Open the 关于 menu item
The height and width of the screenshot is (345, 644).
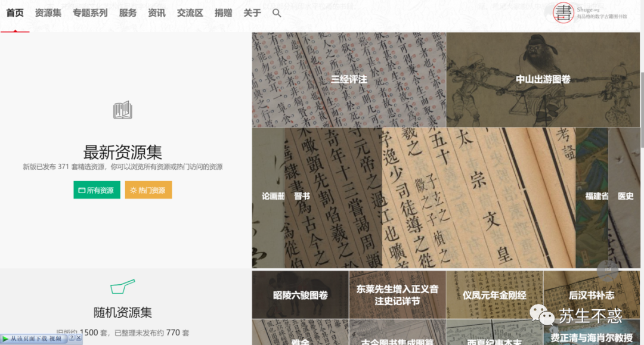coord(252,13)
